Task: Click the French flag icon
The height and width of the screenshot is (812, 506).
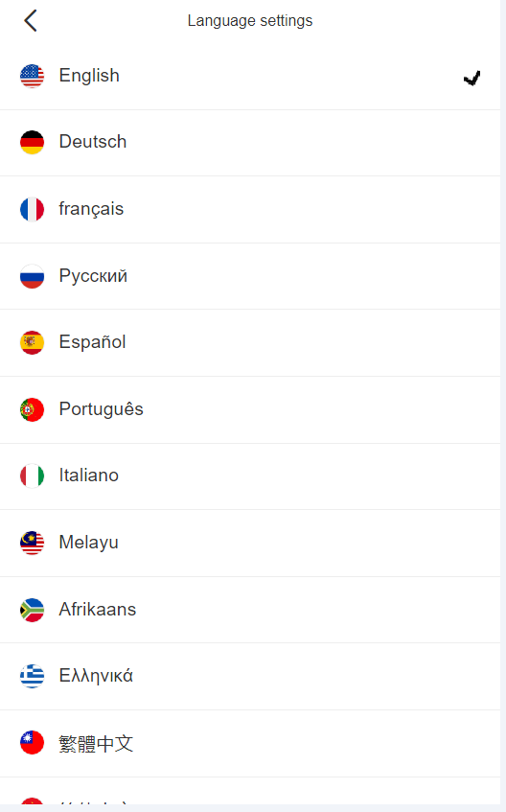Action: pyautogui.click(x=33, y=209)
